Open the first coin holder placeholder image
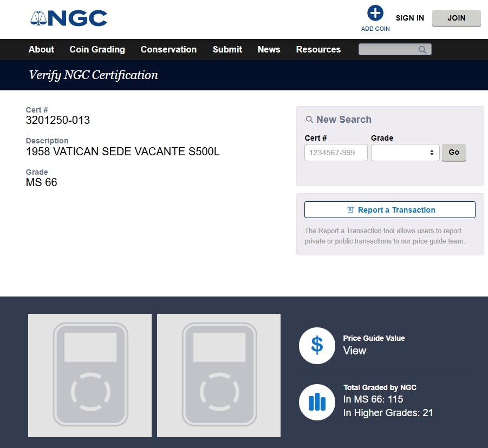The image size is (488, 448). point(90,375)
